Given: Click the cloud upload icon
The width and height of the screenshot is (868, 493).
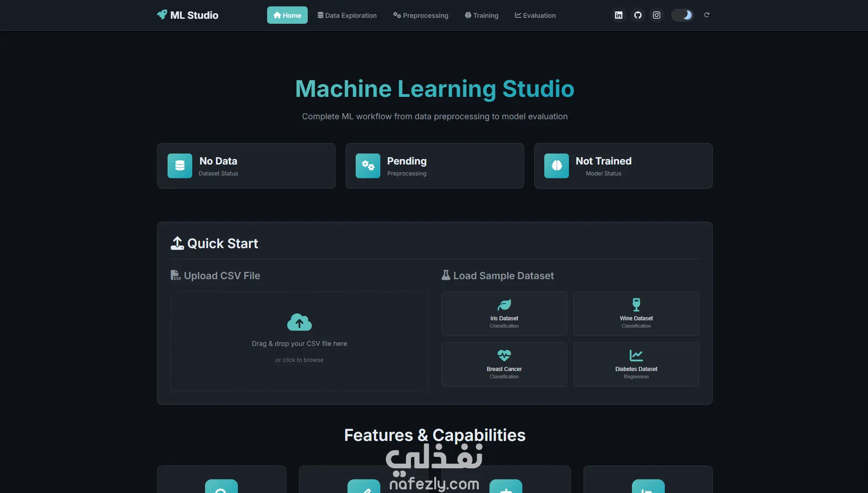Looking at the screenshot, I should coord(300,322).
